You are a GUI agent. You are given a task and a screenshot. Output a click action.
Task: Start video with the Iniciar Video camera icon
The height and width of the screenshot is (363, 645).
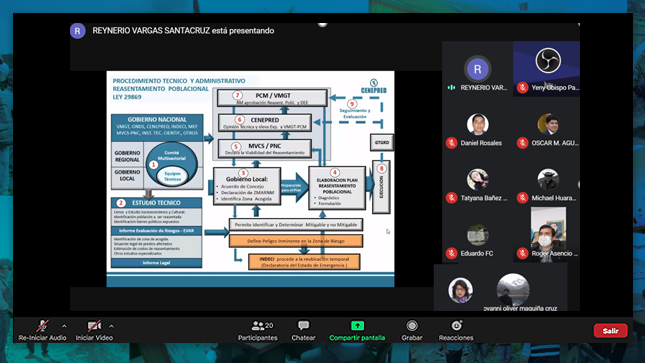coord(94,326)
